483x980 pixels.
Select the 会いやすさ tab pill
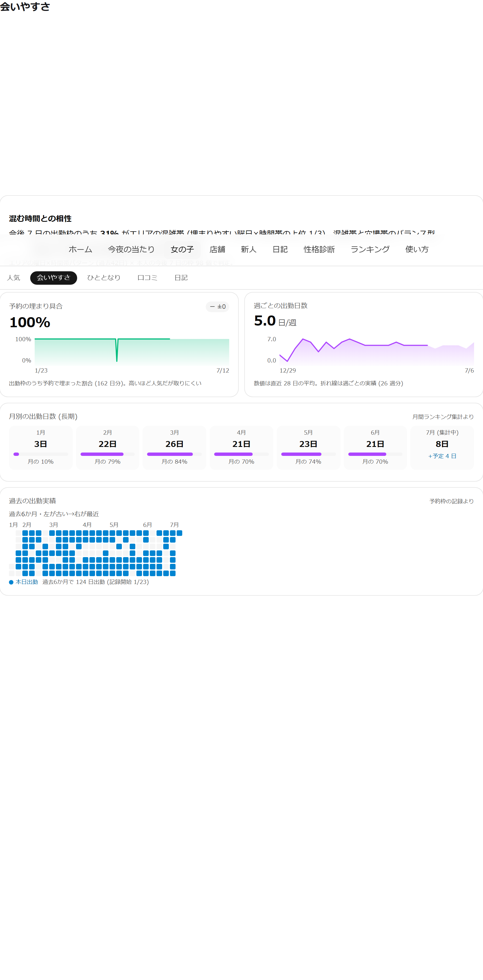click(54, 278)
